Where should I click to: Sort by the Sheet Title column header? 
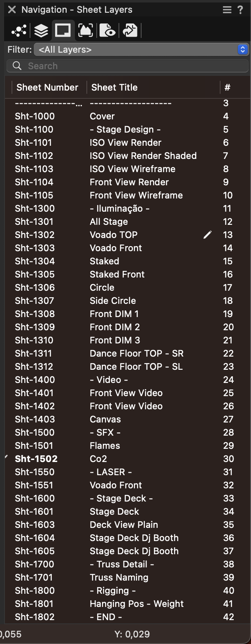pos(114,87)
